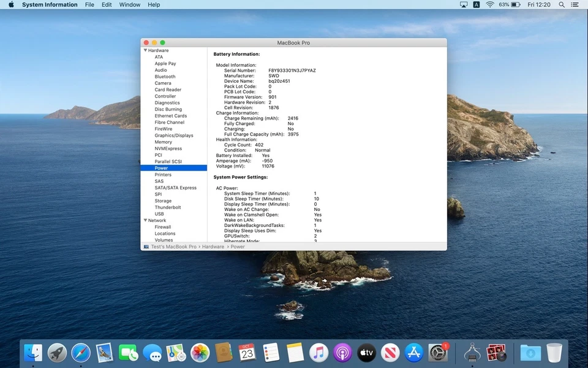Click Hardware in the path bar
This screenshot has height=368, width=588.
[x=213, y=247]
